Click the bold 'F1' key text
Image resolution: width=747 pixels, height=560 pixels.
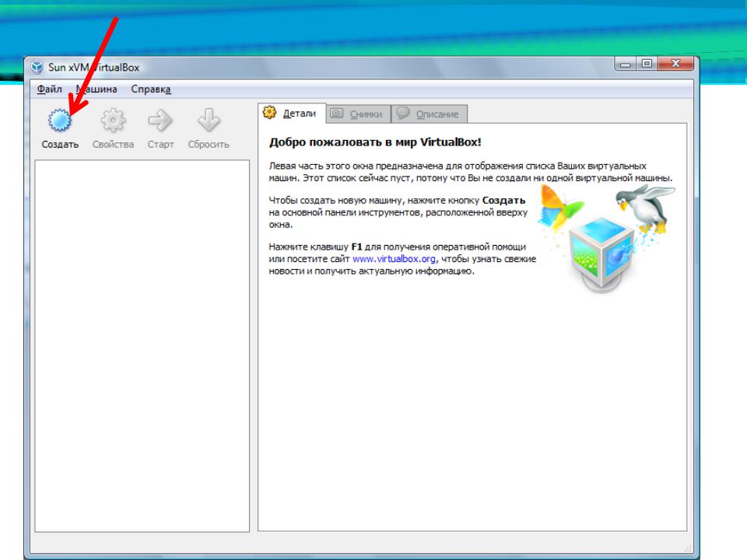[x=356, y=247]
